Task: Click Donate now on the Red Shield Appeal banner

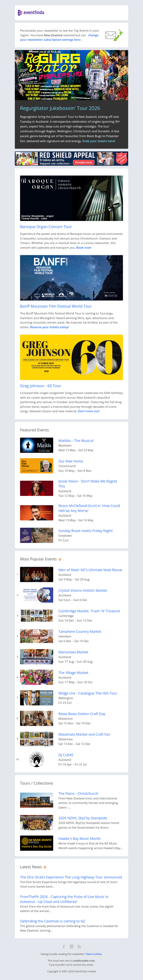Action: click(83, 162)
